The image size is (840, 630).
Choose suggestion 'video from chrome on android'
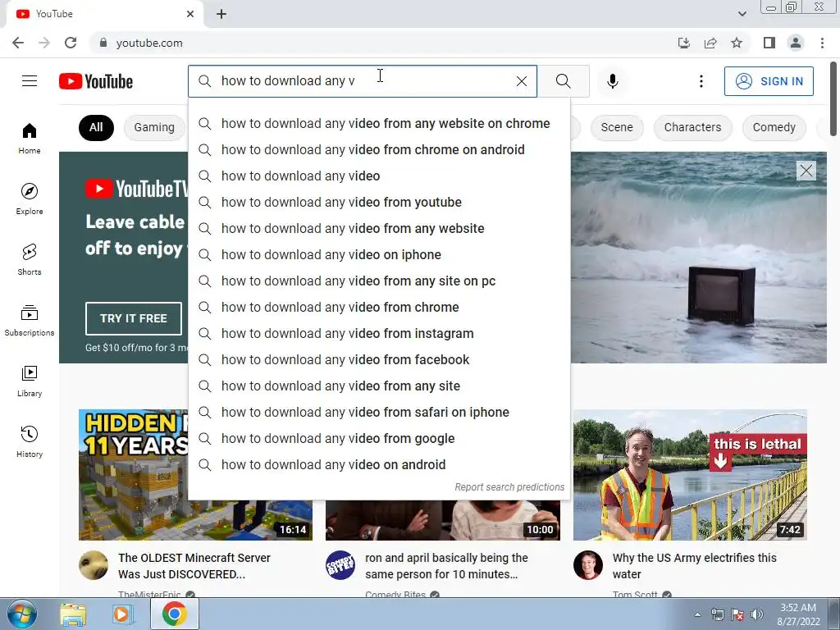(379, 149)
